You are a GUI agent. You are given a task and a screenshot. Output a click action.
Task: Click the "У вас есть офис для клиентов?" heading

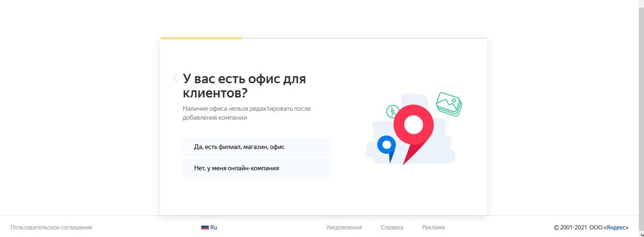point(244,86)
